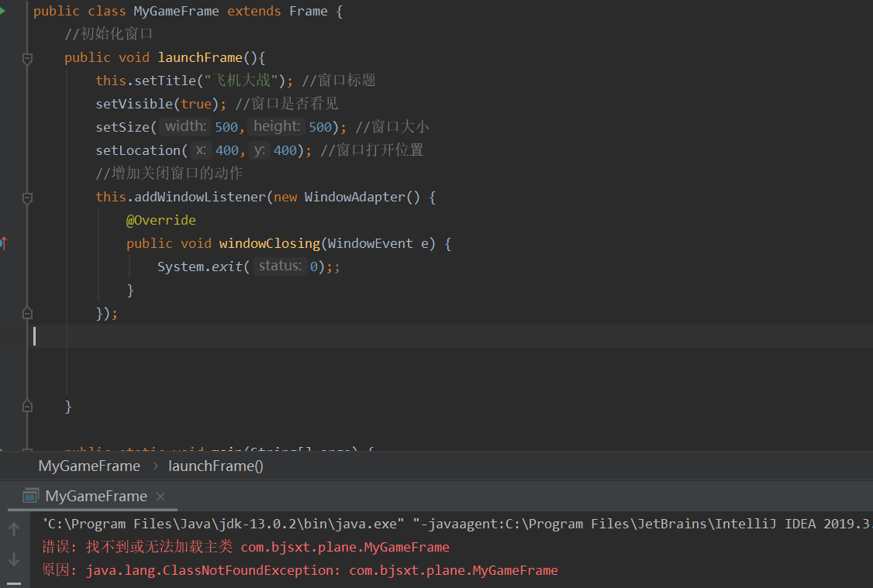Click the "x:" parameter hint in setLocation
Screen dimensions: 873x588
(x=201, y=150)
